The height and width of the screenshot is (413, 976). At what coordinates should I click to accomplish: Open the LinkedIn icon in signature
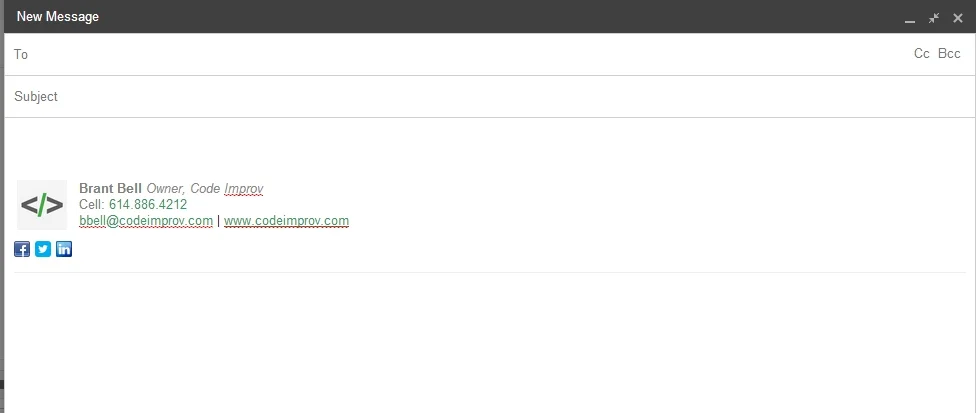(64, 249)
